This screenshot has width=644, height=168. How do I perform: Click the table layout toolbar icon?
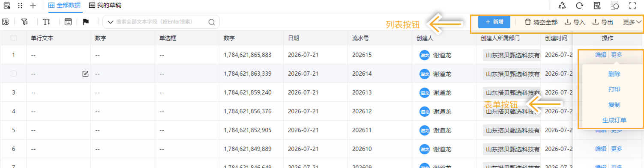tap(68, 22)
